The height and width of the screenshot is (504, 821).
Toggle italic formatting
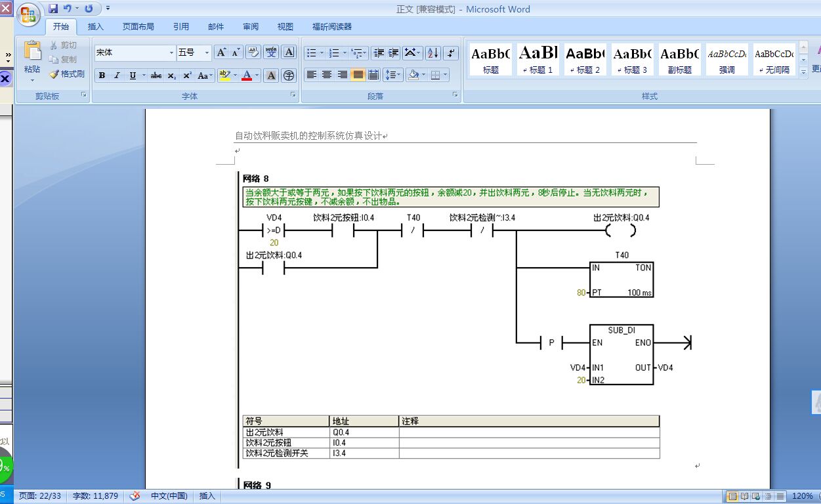117,75
